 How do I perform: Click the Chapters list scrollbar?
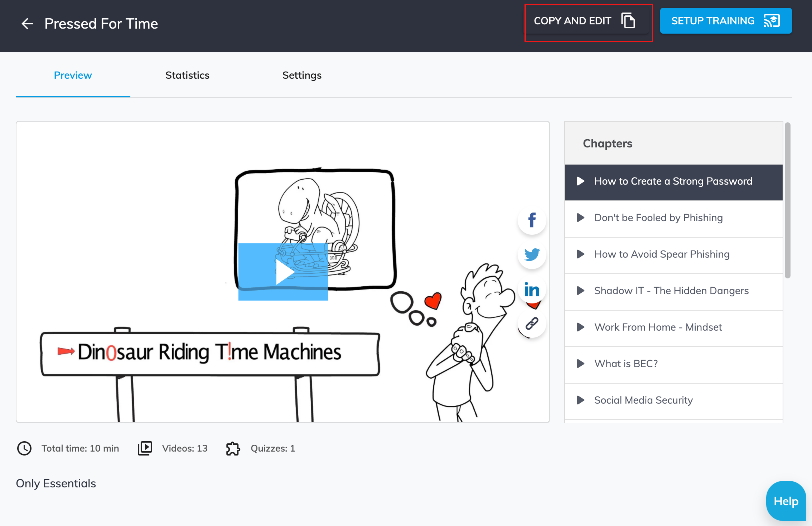tap(787, 200)
